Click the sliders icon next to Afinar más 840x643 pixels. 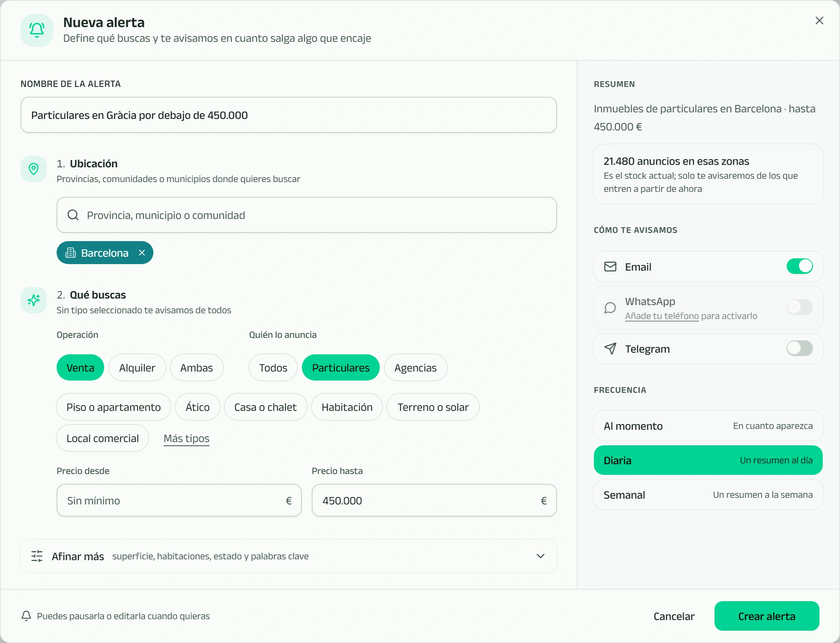[37, 556]
